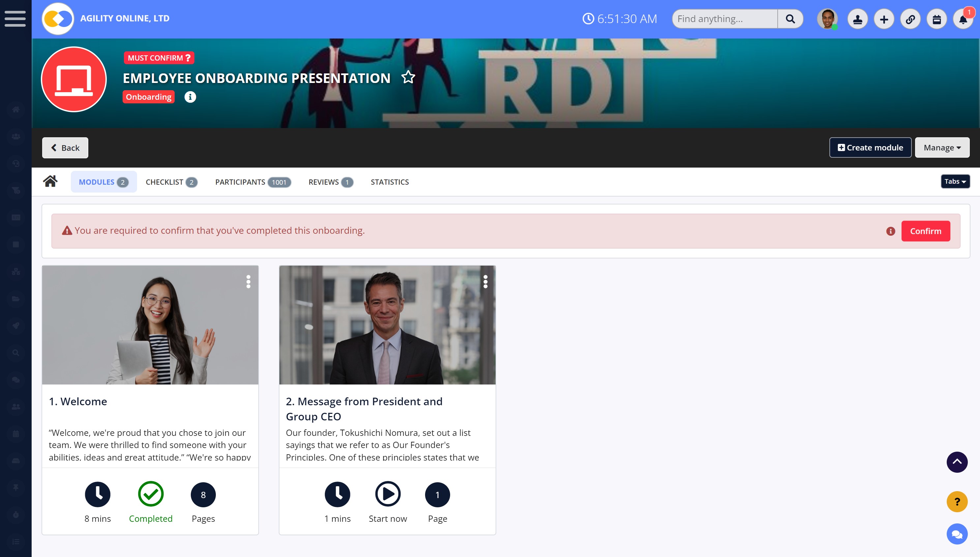Viewport: 980px width, 557px height.
Task: Click the Find anything search field
Action: 725,19
